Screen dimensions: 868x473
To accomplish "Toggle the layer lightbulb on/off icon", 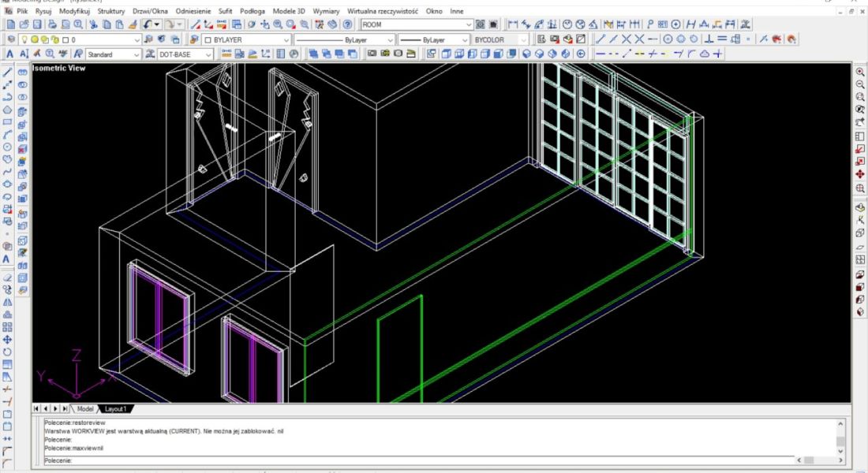I will point(23,39).
